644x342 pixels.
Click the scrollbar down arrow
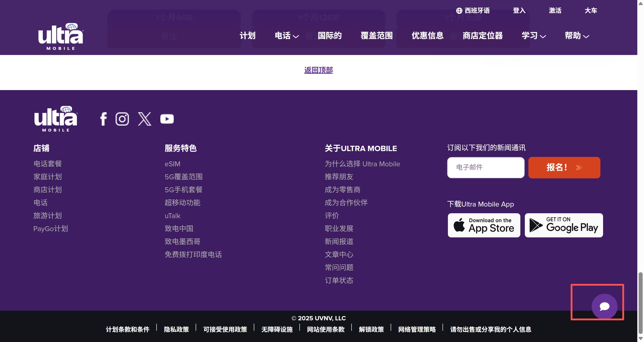click(x=640, y=338)
